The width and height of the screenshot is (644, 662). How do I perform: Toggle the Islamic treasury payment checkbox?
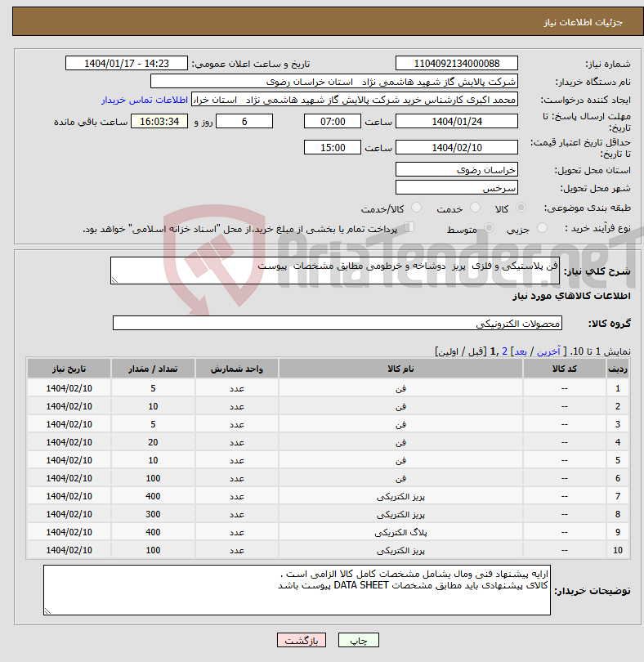coord(409,227)
